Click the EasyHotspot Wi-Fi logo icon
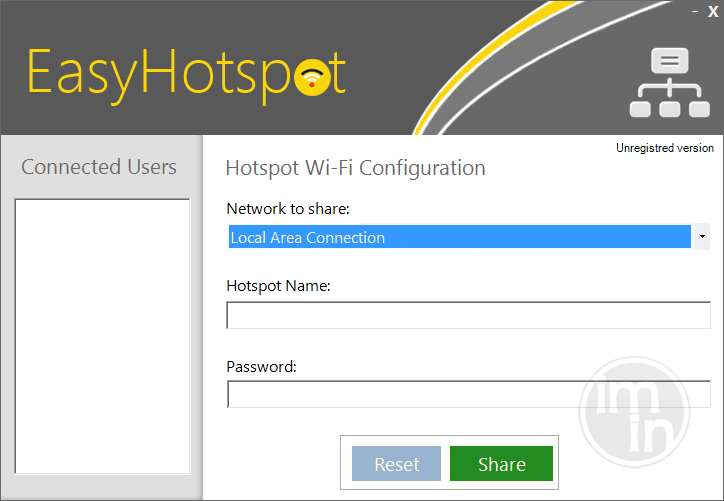Screen dimensions: 724x501 [313, 77]
